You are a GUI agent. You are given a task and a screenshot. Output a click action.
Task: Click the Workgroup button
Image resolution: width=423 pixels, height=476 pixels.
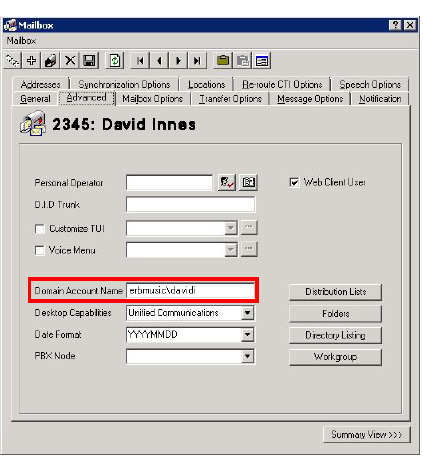coord(336,357)
